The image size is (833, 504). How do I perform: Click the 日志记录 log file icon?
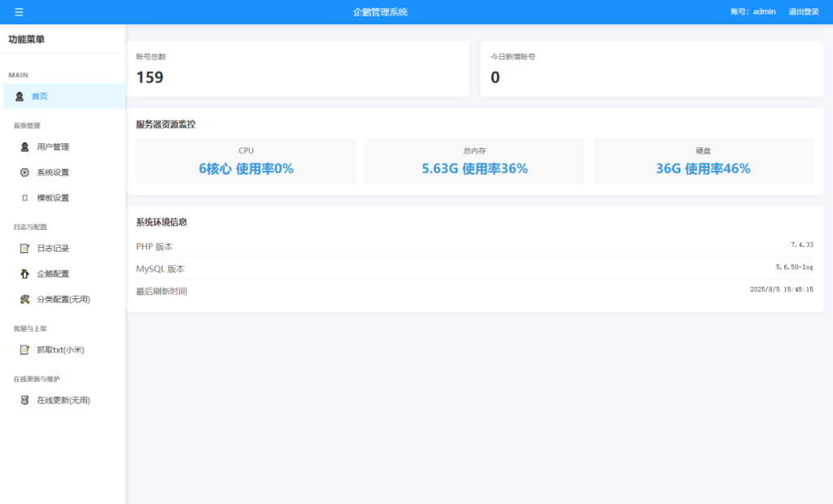(23, 248)
